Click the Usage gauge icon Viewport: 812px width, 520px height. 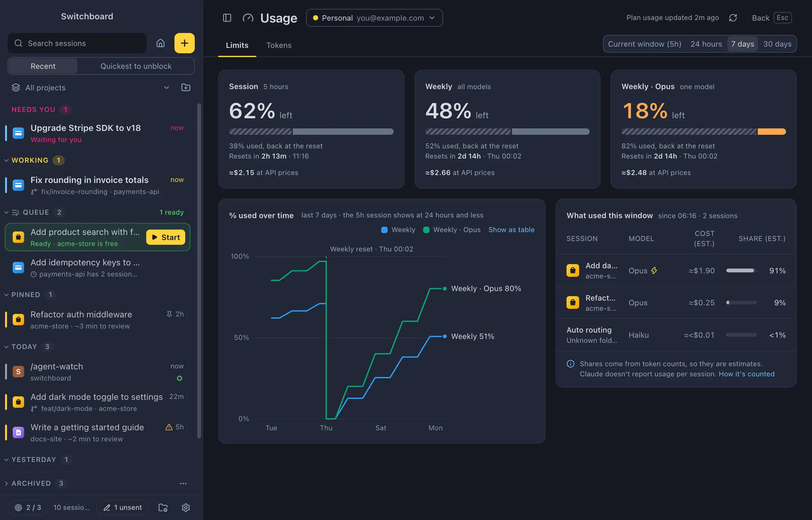pos(248,17)
